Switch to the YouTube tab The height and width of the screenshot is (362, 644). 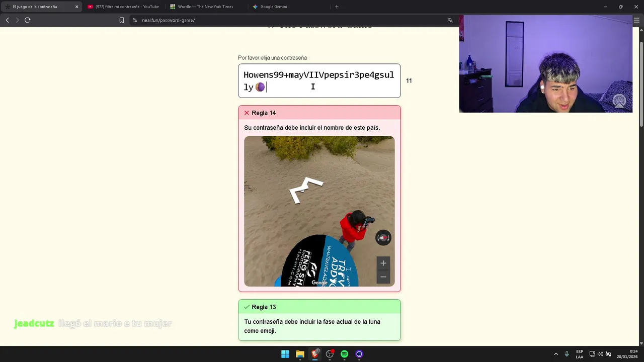(123, 7)
